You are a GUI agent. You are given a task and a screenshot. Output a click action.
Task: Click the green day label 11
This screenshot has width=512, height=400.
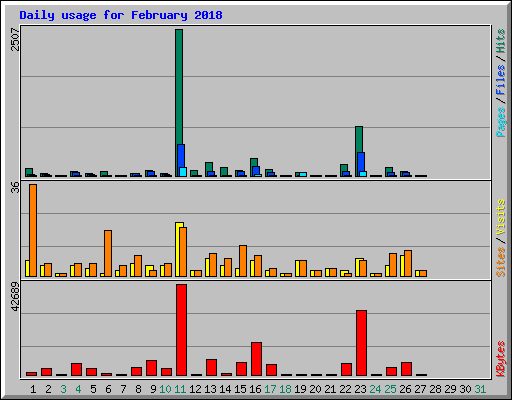180,389
